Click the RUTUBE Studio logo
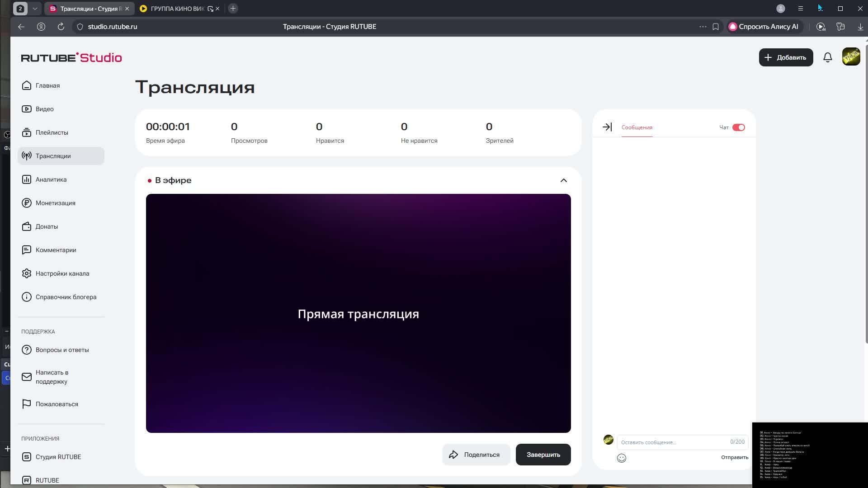 [x=71, y=57]
